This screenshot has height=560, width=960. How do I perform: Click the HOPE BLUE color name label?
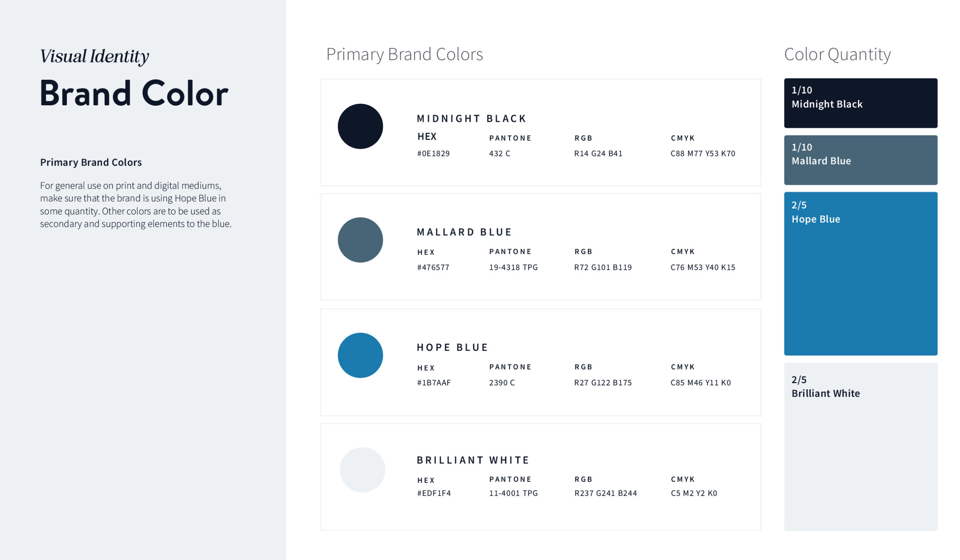click(452, 347)
